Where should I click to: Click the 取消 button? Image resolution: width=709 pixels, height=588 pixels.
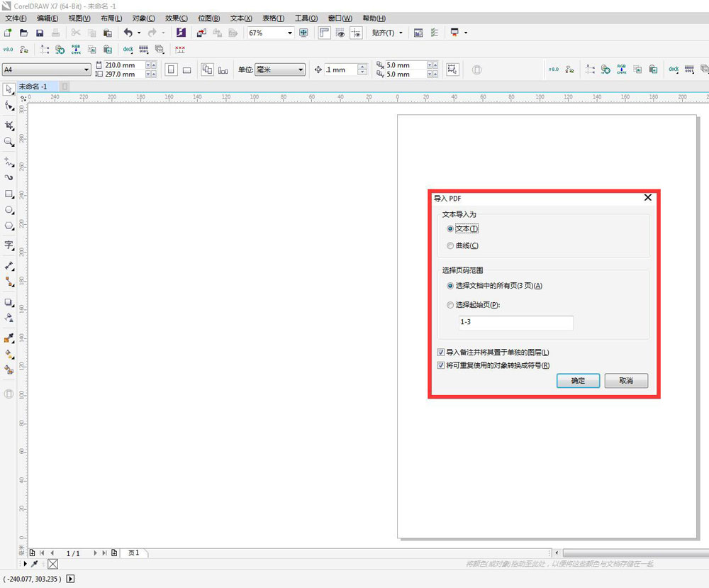point(626,381)
